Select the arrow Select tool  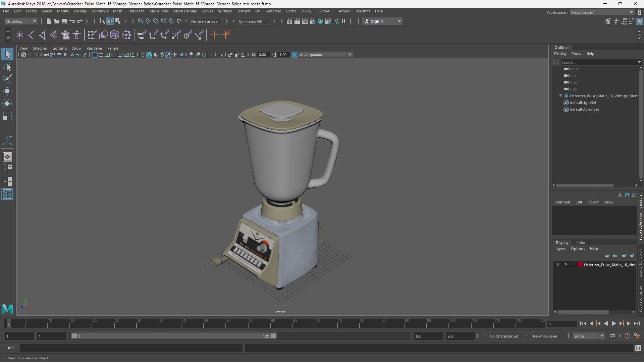(x=7, y=54)
